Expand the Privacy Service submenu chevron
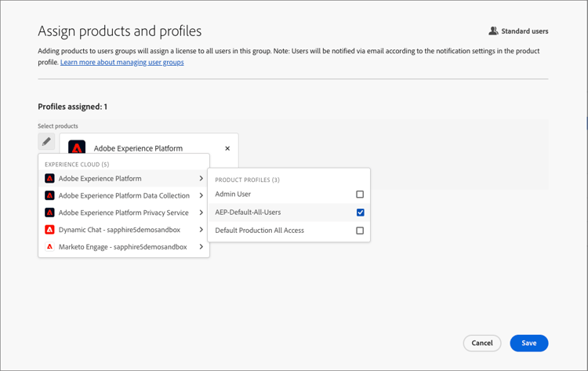The width and height of the screenshot is (588, 371). click(x=201, y=213)
